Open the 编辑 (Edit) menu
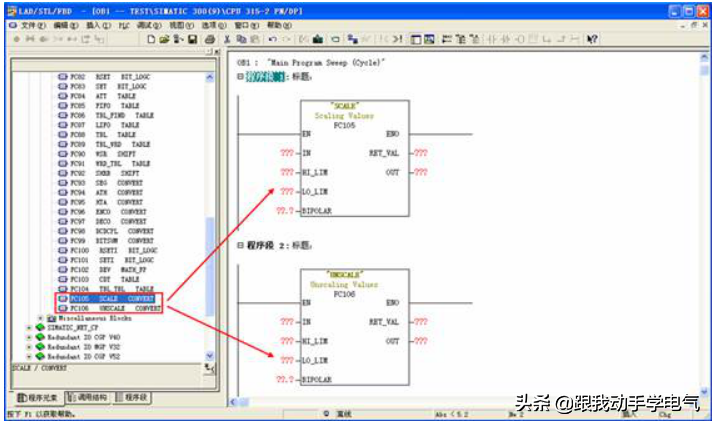Screen dimensions: 712x425 (65, 25)
